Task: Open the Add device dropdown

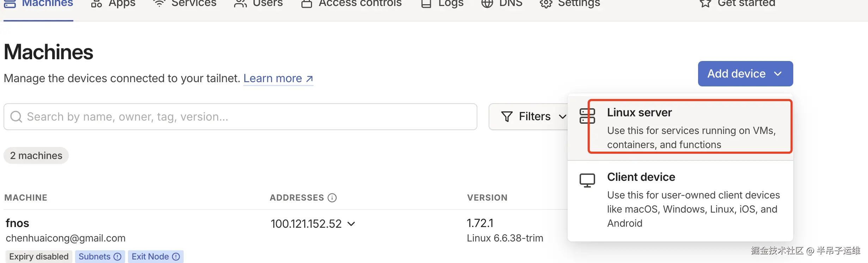Action: click(745, 74)
